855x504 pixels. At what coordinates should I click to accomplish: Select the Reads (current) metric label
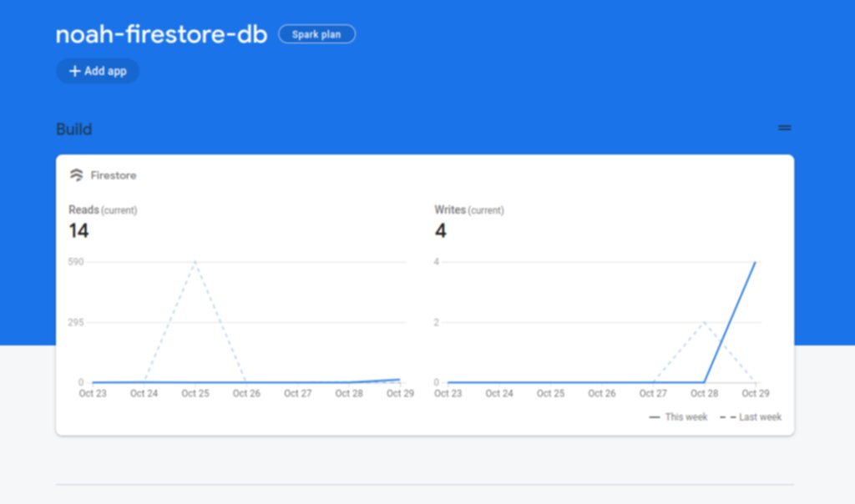tap(102, 209)
